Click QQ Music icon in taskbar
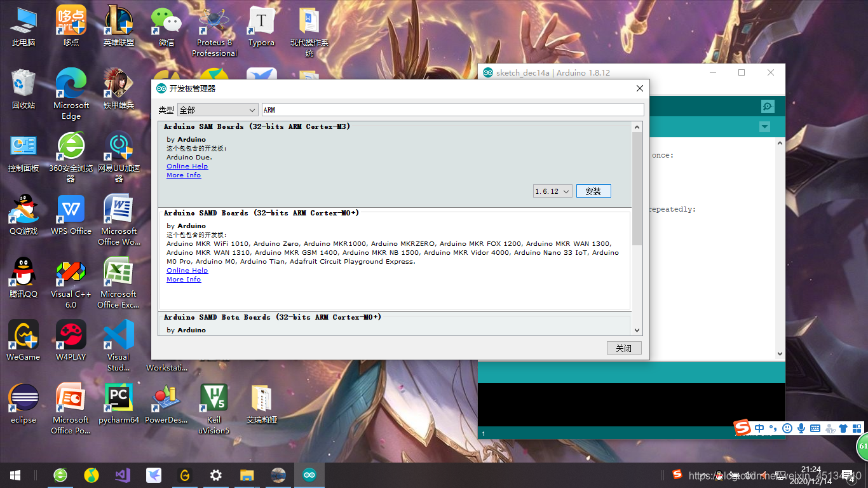The height and width of the screenshot is (488, 868). point(92,475)
